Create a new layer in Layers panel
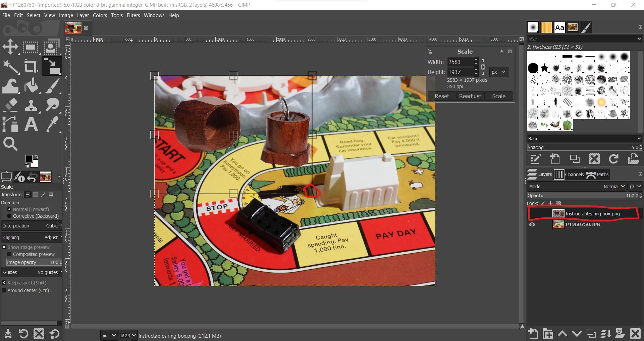The image size is (644, 341). pyautogui.click(x=533, y=334)
